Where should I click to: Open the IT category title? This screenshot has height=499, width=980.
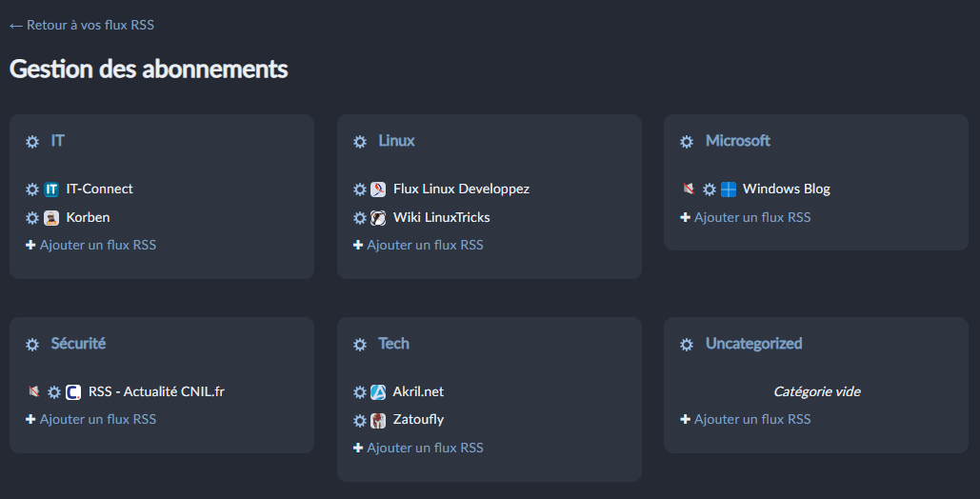tap(57, 141)
